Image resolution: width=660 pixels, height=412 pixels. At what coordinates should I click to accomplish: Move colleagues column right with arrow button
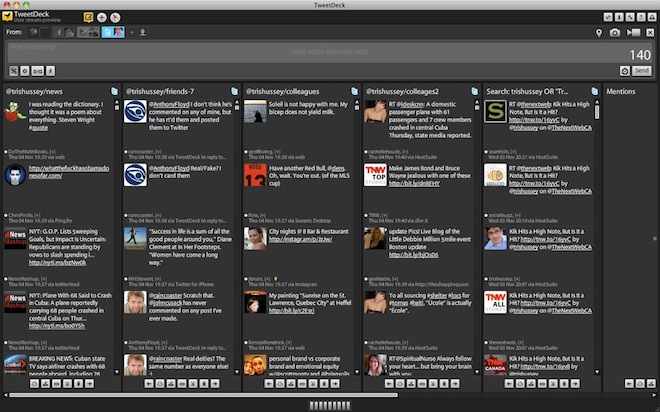coord(335,383)
